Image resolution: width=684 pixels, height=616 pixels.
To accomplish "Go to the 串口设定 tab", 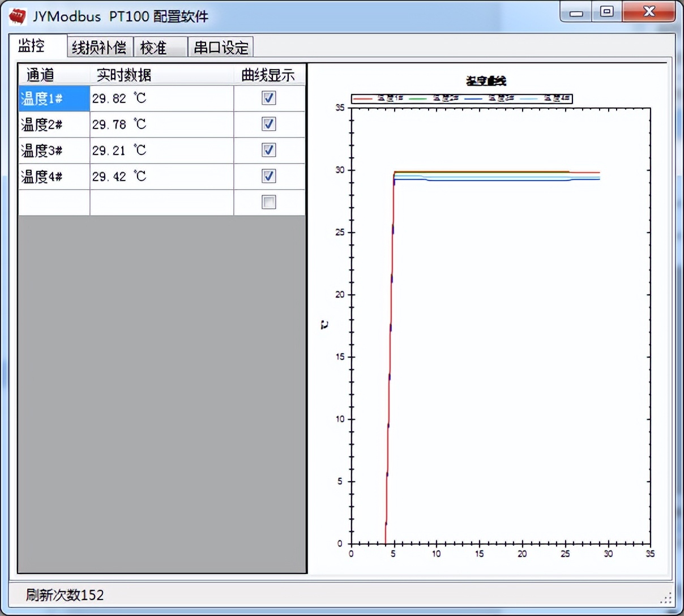I will [221, 48].
